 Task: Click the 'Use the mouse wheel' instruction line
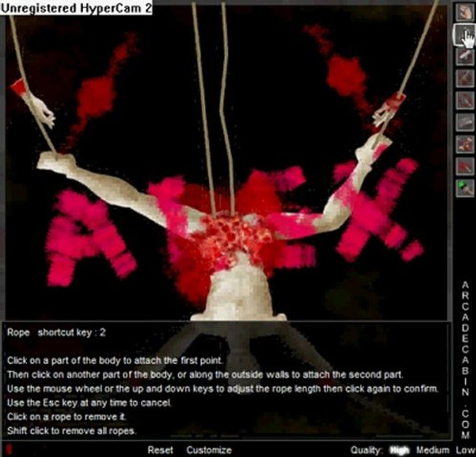223,388
